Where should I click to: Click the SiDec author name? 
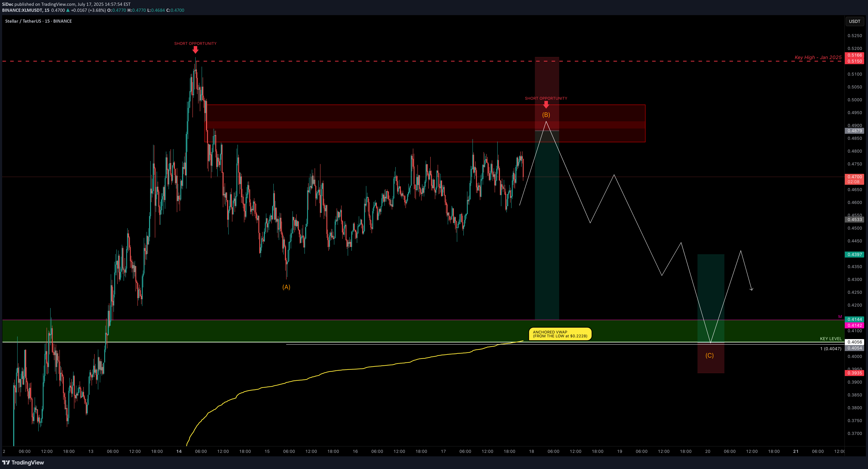coord(7,4)
